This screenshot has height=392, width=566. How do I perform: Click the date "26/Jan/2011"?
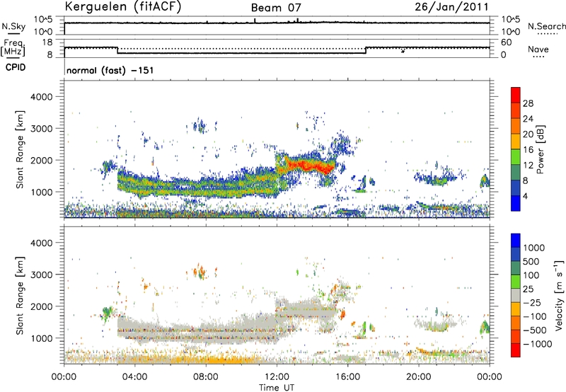pyautogui.click(x=451, y=7)
